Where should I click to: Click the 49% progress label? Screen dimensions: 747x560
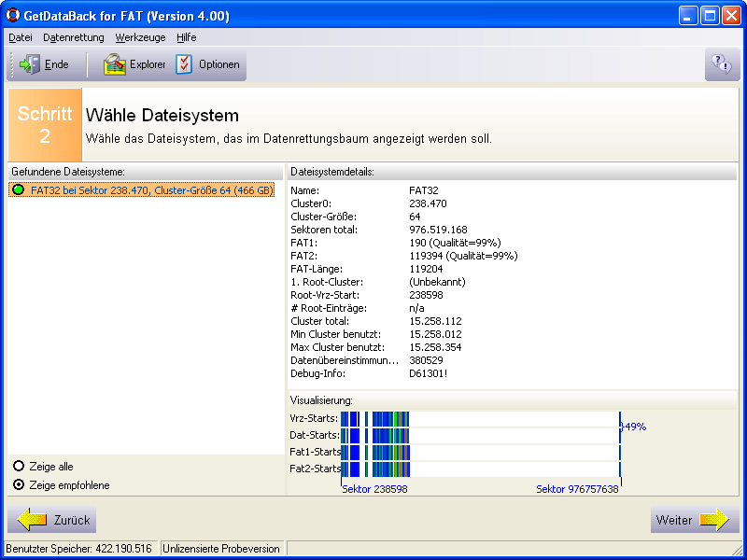(634, 427)
